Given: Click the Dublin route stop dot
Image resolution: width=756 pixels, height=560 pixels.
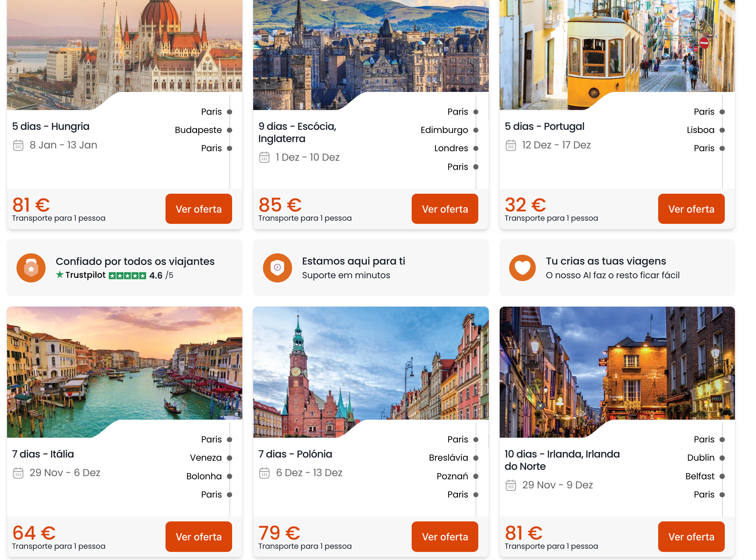Looking at the screenshot, I should [x=722, y=458].
